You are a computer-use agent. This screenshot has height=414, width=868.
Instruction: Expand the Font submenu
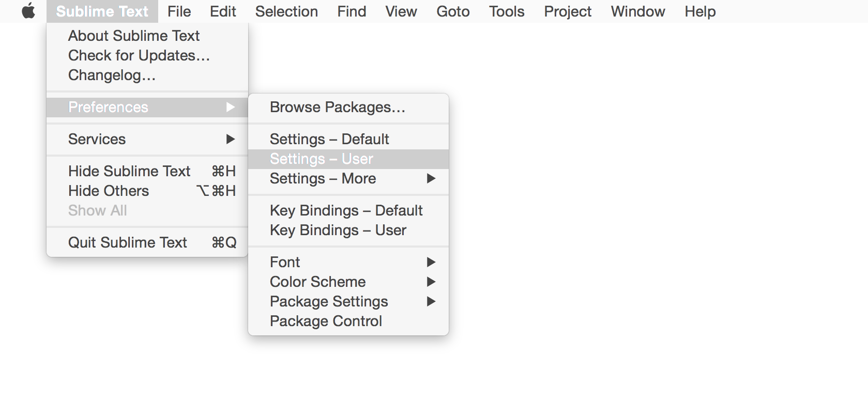click(431, 262)
